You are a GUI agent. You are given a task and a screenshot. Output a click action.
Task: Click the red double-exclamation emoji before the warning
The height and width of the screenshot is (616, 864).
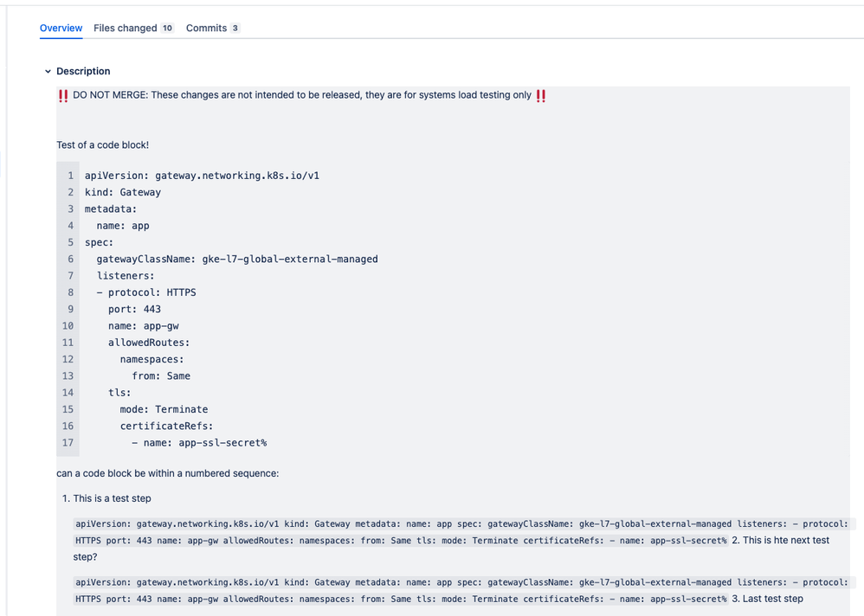point(62,95)
